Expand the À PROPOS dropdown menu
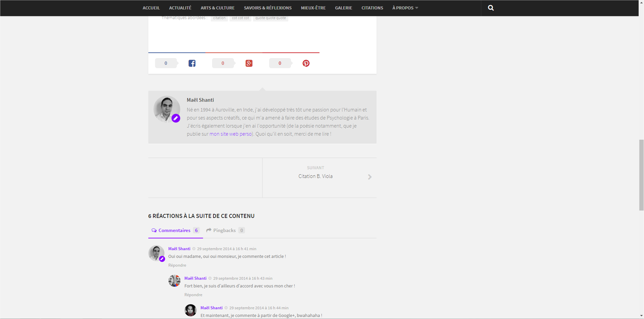Screen dimensions: 644x319 pos(405,8)
